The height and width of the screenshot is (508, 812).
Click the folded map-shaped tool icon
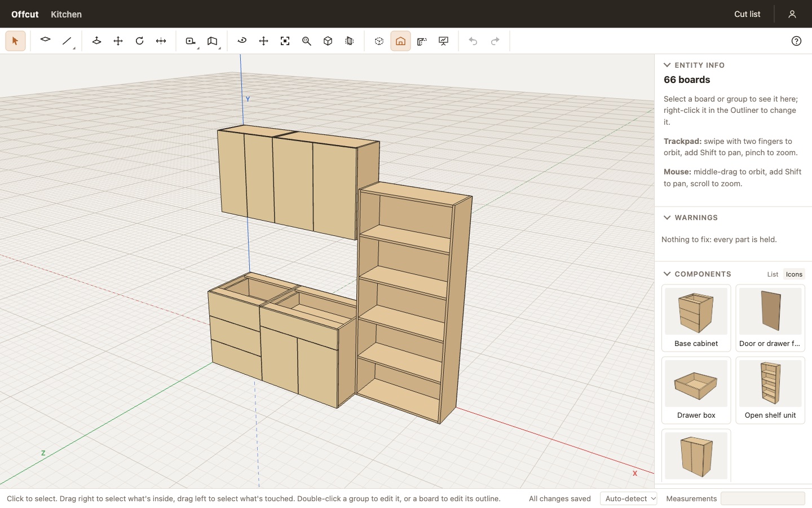click(x=213, y=41)
